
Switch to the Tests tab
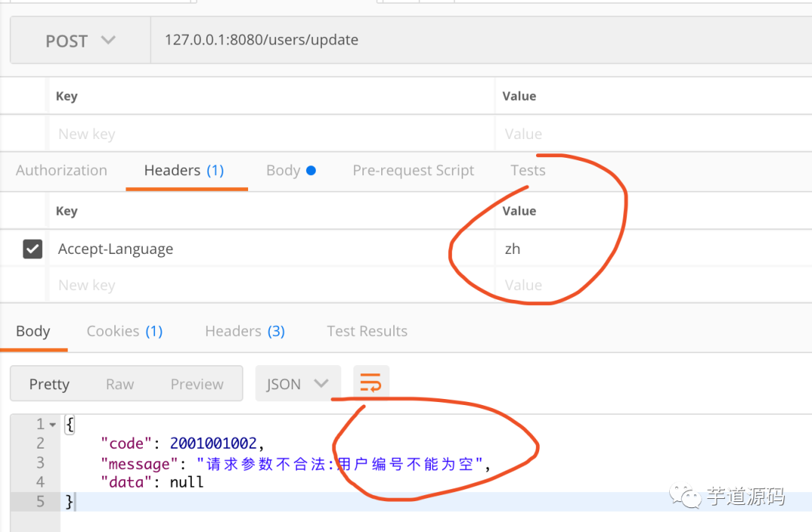(528, 171)
